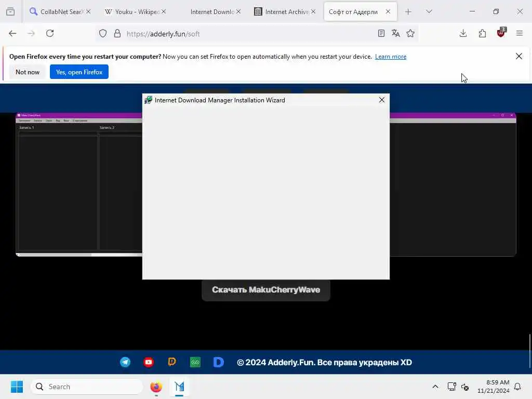The width and height of the screenshot is (532, 399).
Task: Translate this page icon
Action: [395, 33]
